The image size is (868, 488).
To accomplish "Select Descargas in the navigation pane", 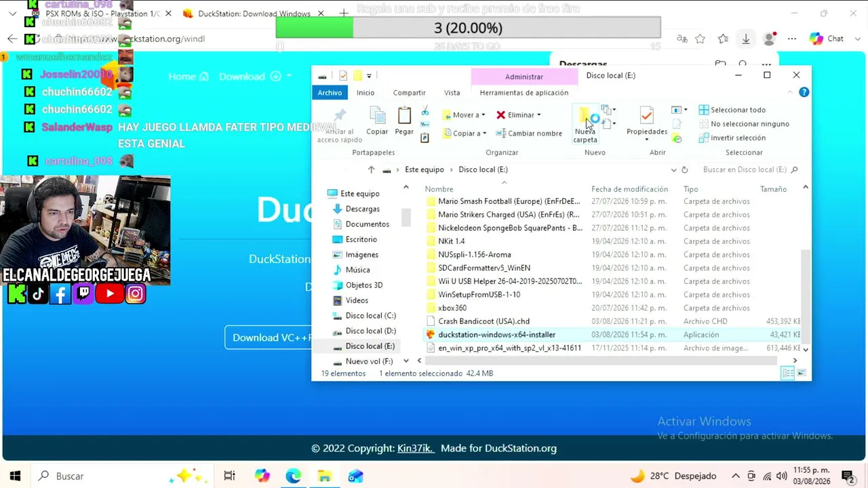I will click(x=362, y=209).
